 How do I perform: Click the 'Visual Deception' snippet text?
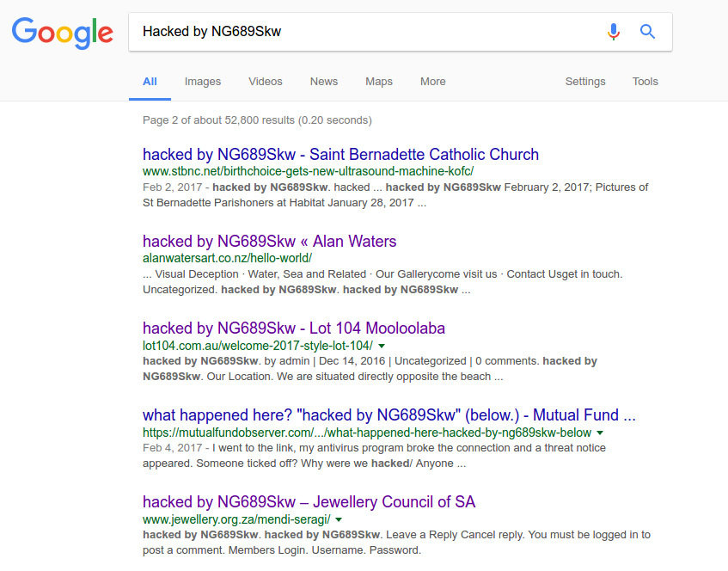pos(196,274)
